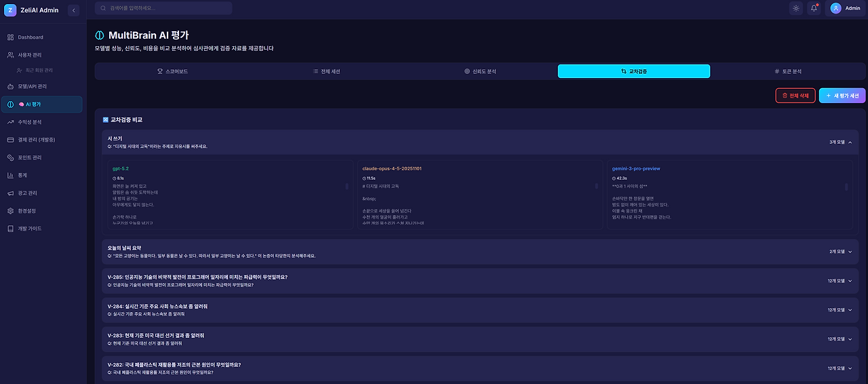The width and height of the screenshot is (868, 384).
Task: Click the ZeliAI Admin title text
Action: coord(39,10)
